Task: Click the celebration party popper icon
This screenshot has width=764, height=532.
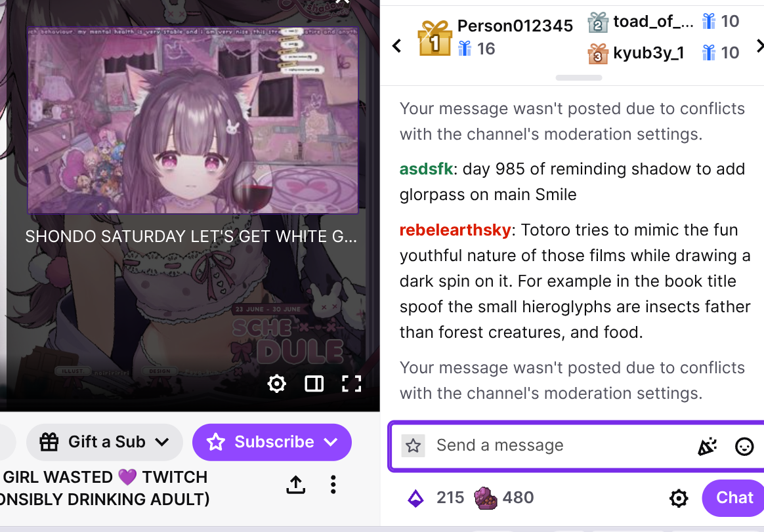Action: pyautogui.click(x=708, y=446)
